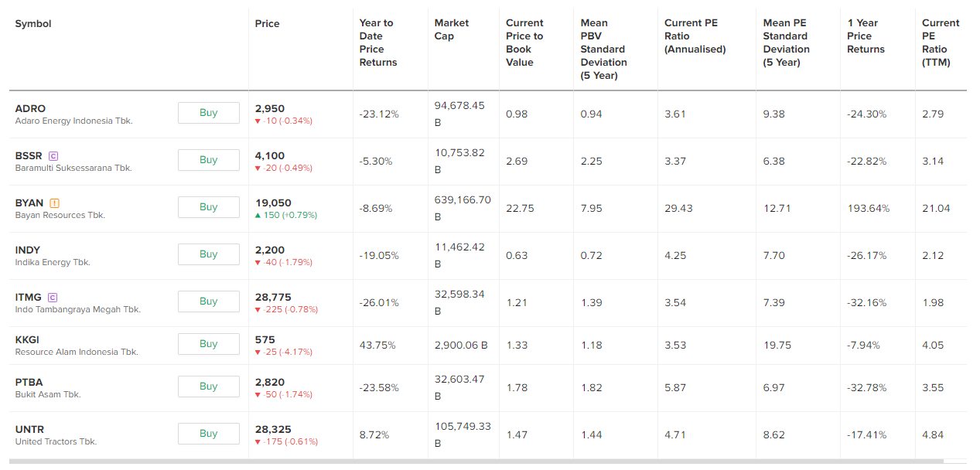Sort by 1 Year Price Returns header
This screenshot has width=980, height=470.
tap(866, 36)
